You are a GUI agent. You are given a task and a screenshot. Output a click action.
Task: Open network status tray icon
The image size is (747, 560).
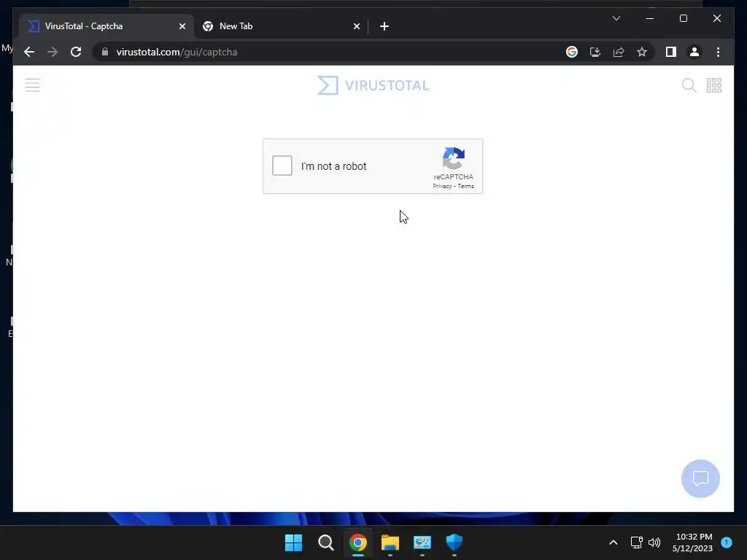pos(636,542)
